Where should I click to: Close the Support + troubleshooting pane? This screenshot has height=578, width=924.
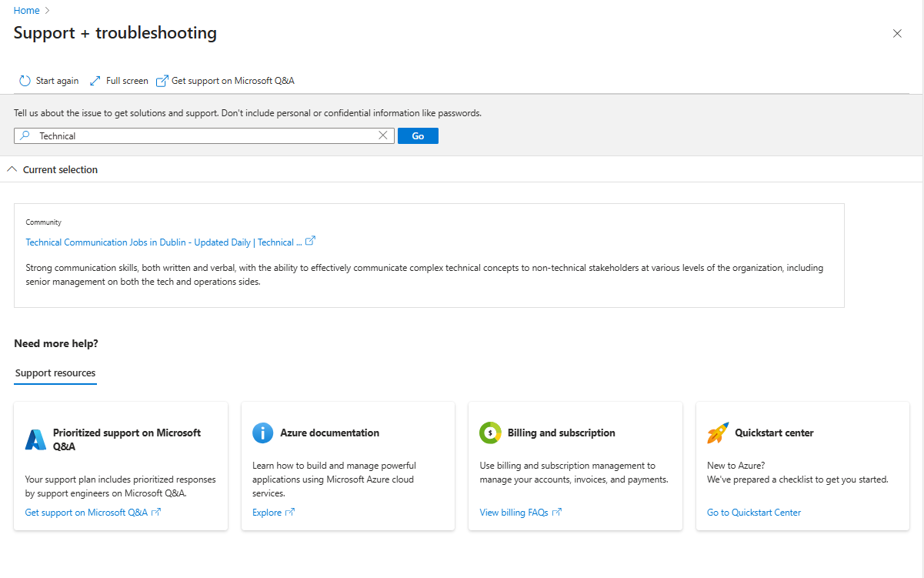[x=897, y=33]
